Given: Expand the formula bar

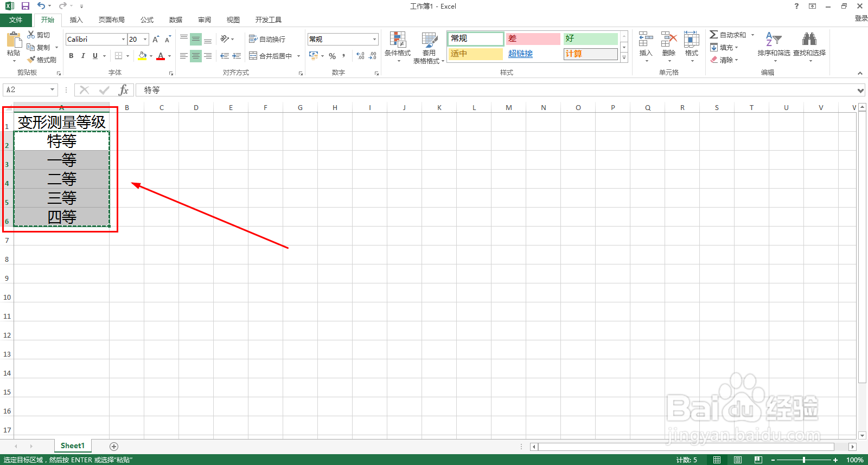Looking at the screenshot, I should 860,90.
